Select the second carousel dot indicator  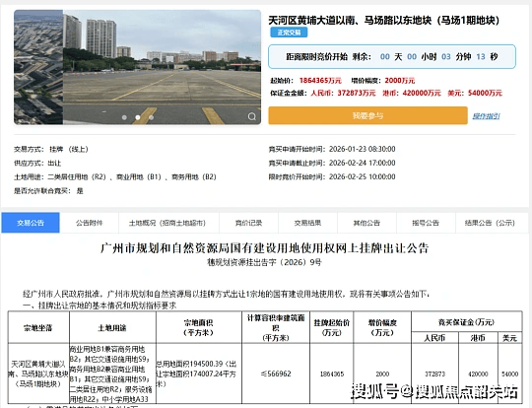(138, 117)
